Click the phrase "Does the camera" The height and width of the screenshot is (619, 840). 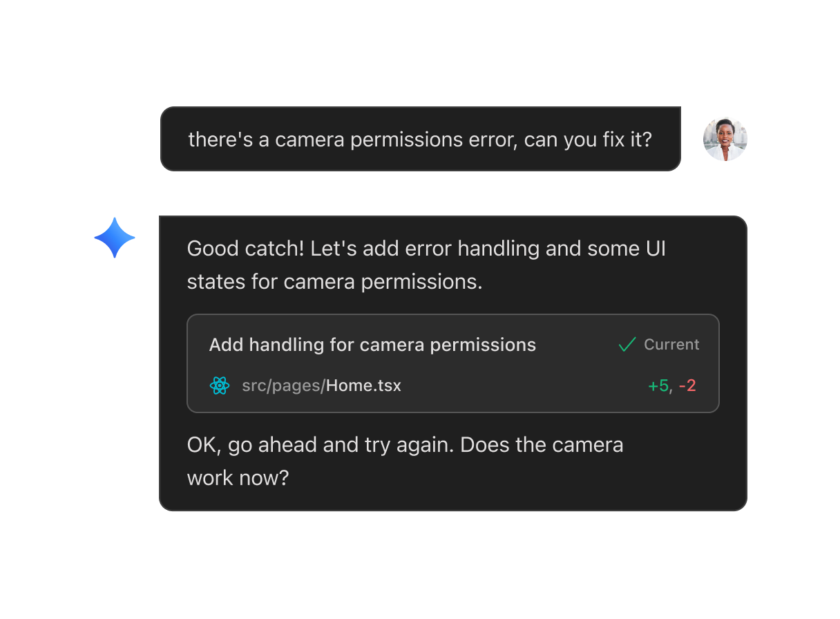[x=542, y=445]
